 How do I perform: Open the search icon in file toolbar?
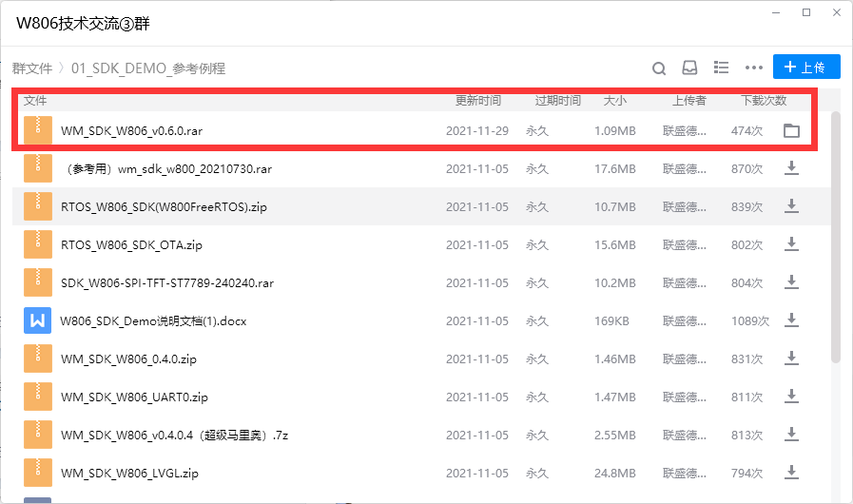tap(659, 68)
